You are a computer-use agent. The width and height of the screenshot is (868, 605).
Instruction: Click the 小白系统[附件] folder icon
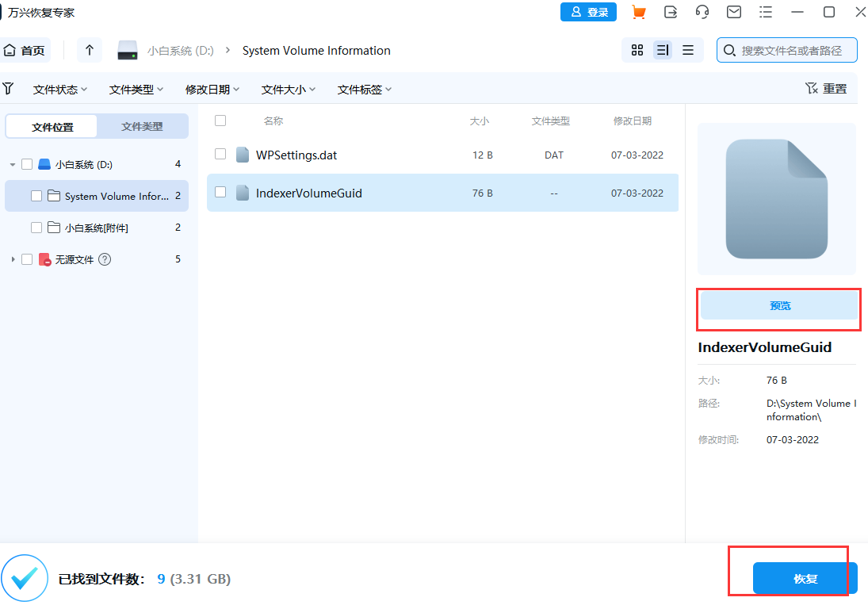(54, 228)
